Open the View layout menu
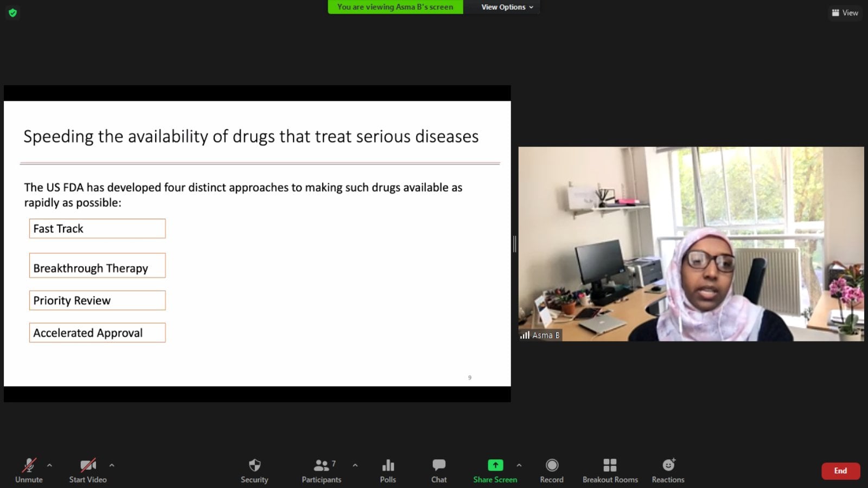Image resolution: width=868 pixels, height=488 pixels. point(845,12)
